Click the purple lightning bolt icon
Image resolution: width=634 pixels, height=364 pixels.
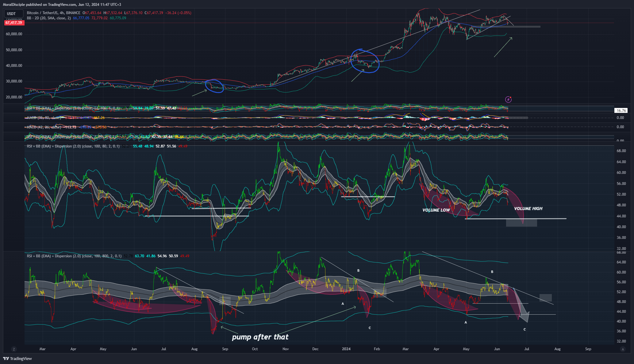click(x=508, y=99)
